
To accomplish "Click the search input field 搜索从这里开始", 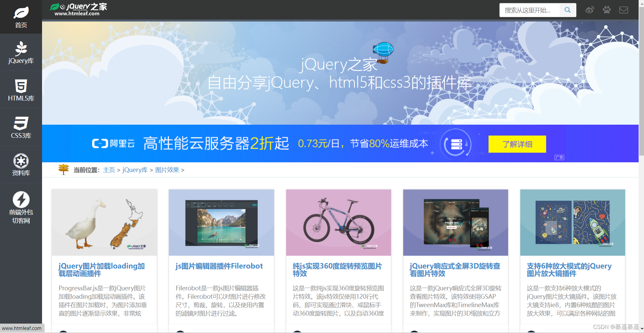I will click(x=530, y=10).
